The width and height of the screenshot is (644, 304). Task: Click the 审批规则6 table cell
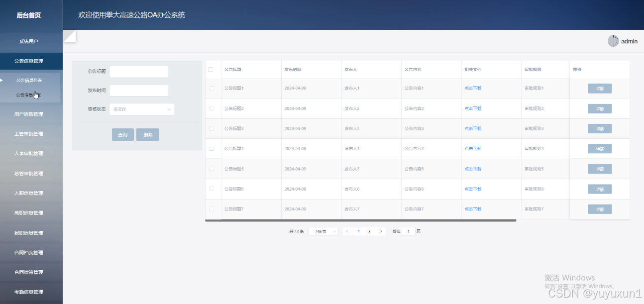coord(534,189)
